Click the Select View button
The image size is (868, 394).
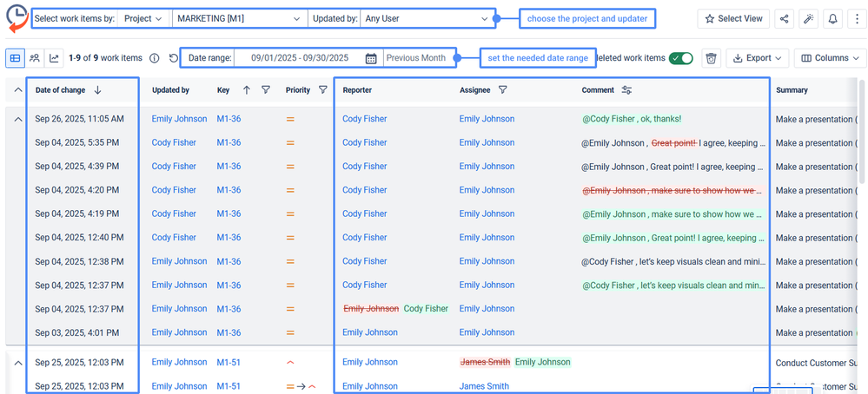[x=733, y=18]
